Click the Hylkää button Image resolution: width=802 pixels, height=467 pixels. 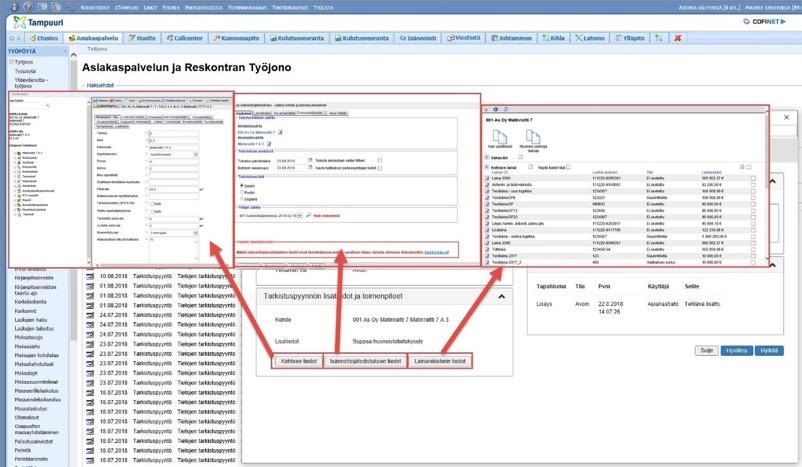click(769, 350)
